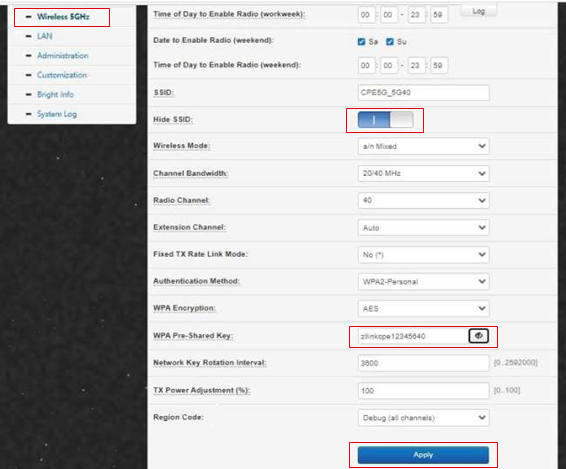The width and height of the screenshot is (566, 469).
Task: Go to the LAN menu item
Action: 45,36
